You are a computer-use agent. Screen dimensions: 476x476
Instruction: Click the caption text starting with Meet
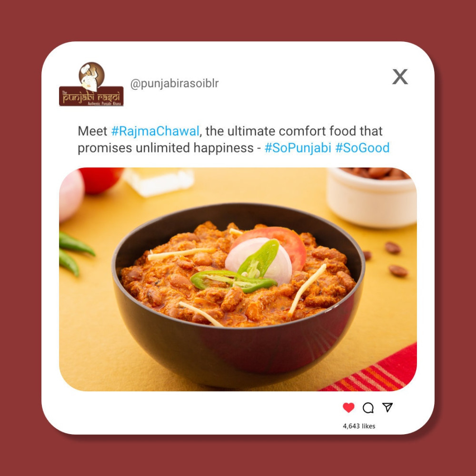pyautogui.click(x=233, y=139)
